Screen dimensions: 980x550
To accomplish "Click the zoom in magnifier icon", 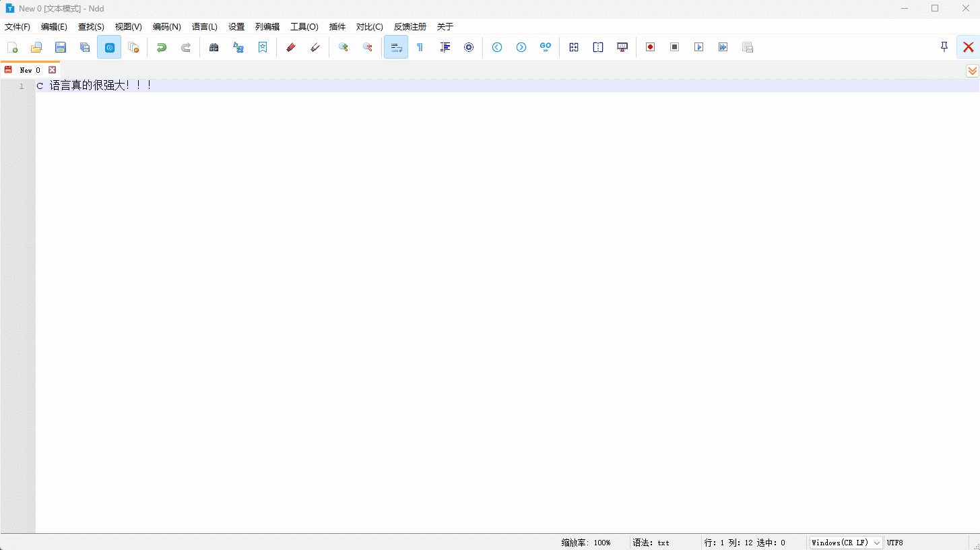I will 344,47.
